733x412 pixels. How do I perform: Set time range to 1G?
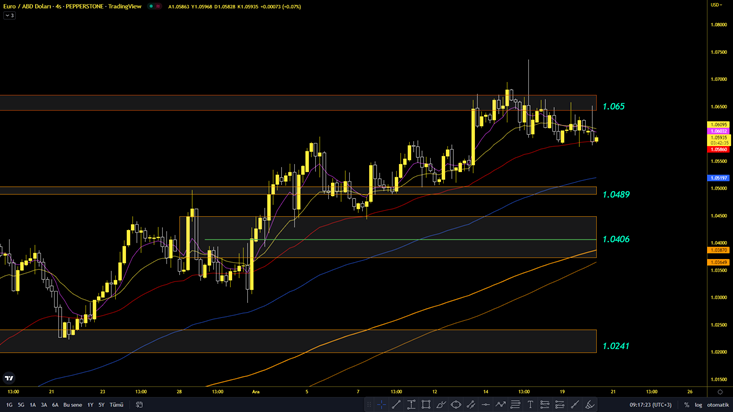coord(9,405)
